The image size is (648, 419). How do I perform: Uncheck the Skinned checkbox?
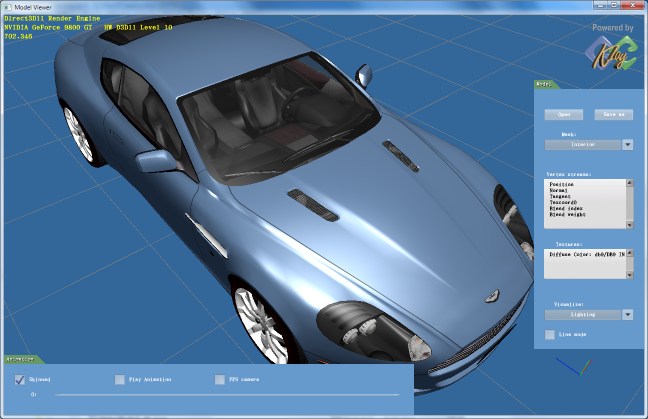(x=19, y=379)
